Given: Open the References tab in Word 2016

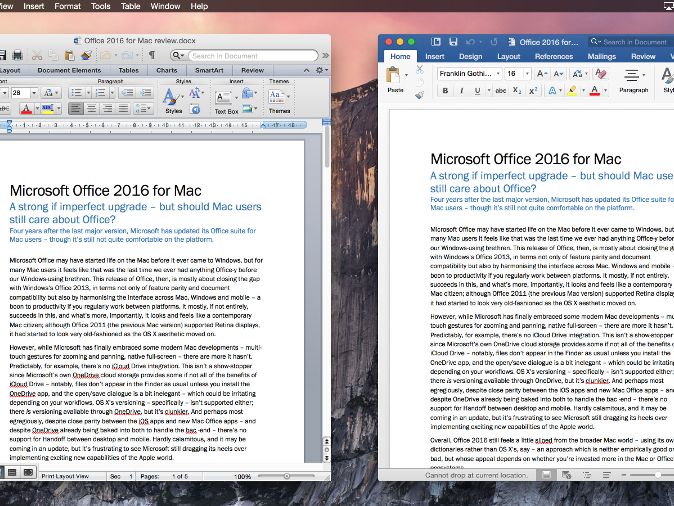Looking at the screenshot, I should coord(554,56).
